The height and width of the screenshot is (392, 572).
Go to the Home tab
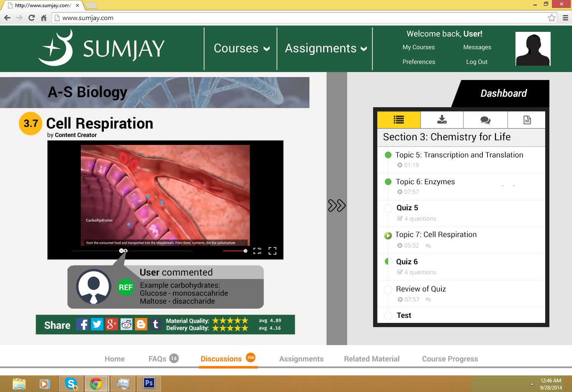(x=115, y=359)
